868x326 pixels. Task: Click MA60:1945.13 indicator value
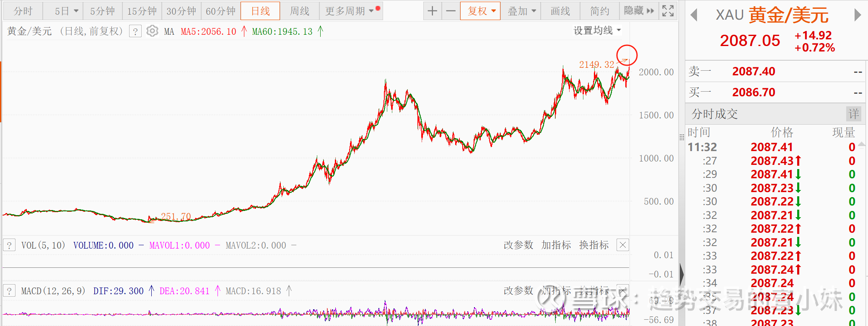click(282, 31)
